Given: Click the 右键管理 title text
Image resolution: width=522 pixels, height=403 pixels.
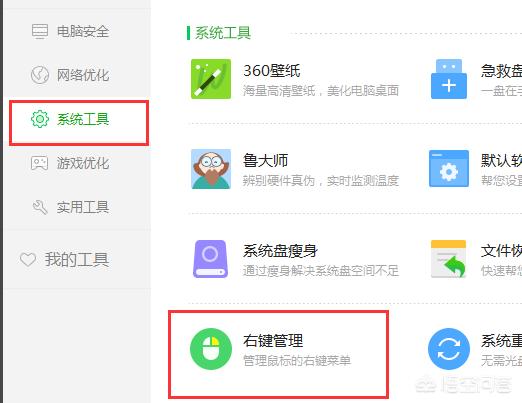Looking at the screenshot, I should pos(273,341).
